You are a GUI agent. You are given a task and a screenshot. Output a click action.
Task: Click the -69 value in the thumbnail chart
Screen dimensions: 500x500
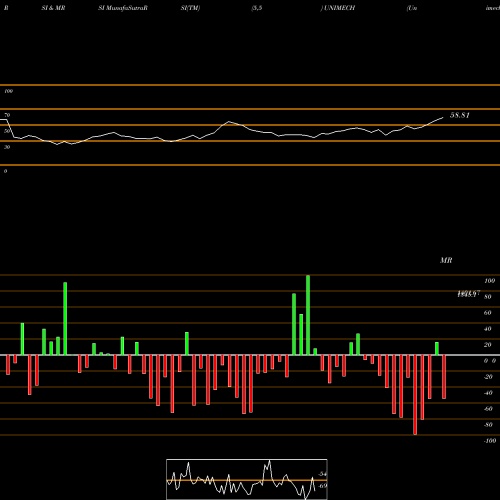pyautogui.click(x=322, y=486)
